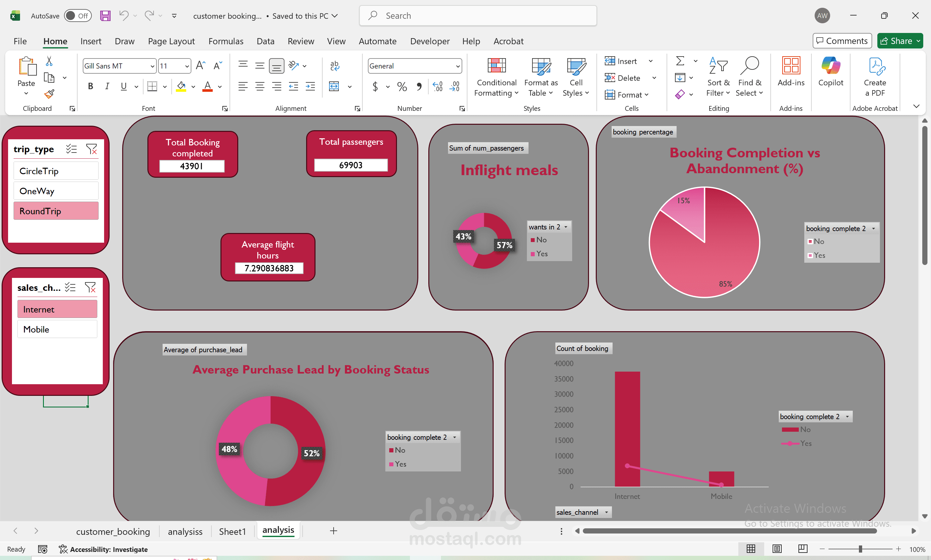Increase font size with the large A icon
The width and height of the screenshot is (931, 560).
coord(200,66)
